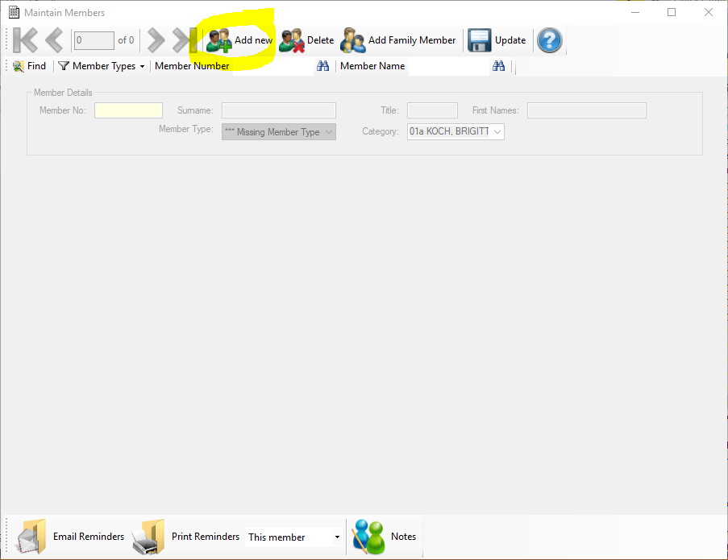Open the Help question mark icon

coord(549,40)
